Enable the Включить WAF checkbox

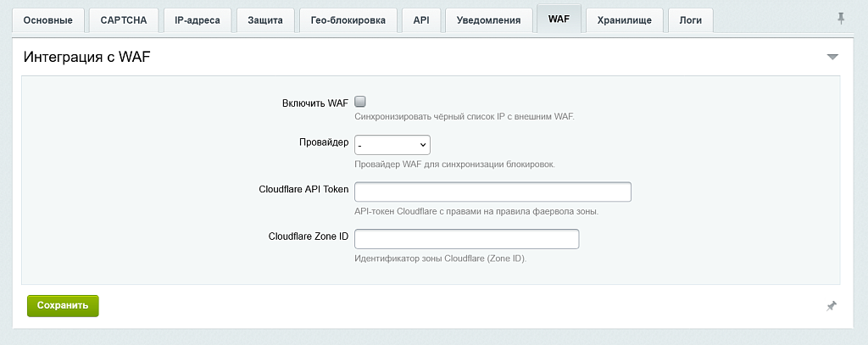[360, 102]
